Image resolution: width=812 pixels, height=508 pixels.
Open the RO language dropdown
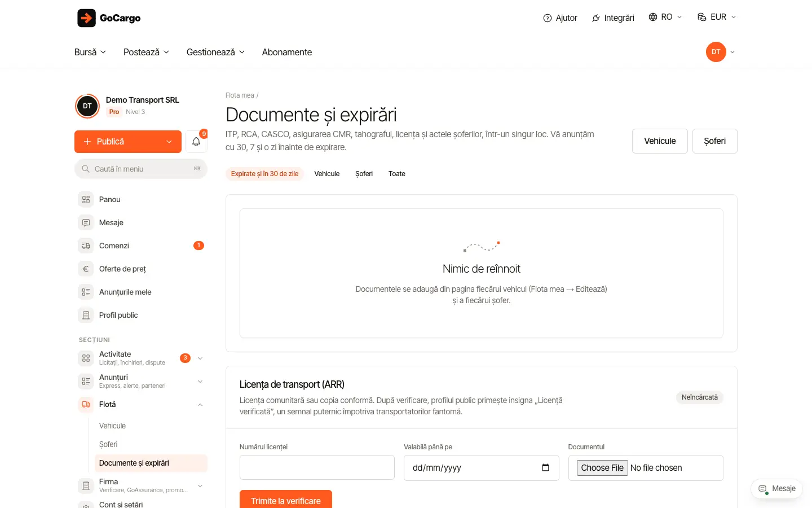[665, 17]
